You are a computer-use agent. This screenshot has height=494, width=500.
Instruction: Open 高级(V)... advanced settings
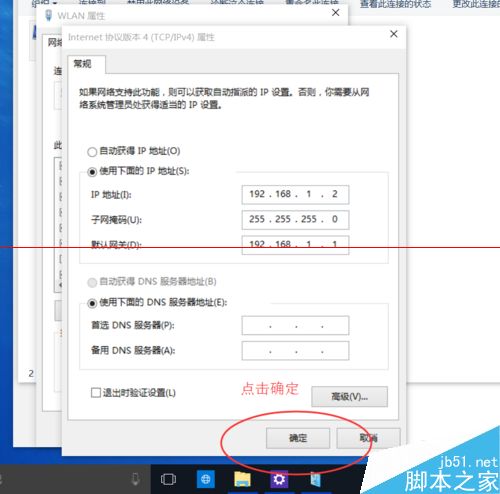349,397
